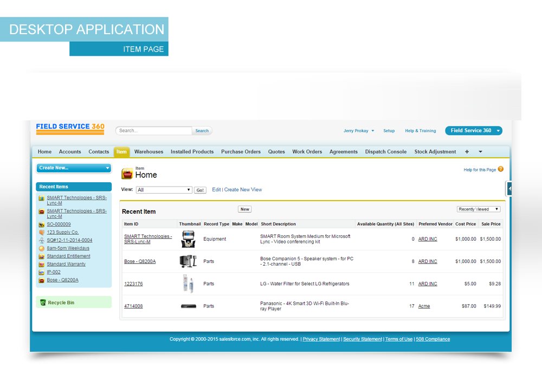Screen dimensions: 542x392
Task: Click the icon beside 8am-5pm Weekdays
Action: pyautogui.click(x=41, y=248)
